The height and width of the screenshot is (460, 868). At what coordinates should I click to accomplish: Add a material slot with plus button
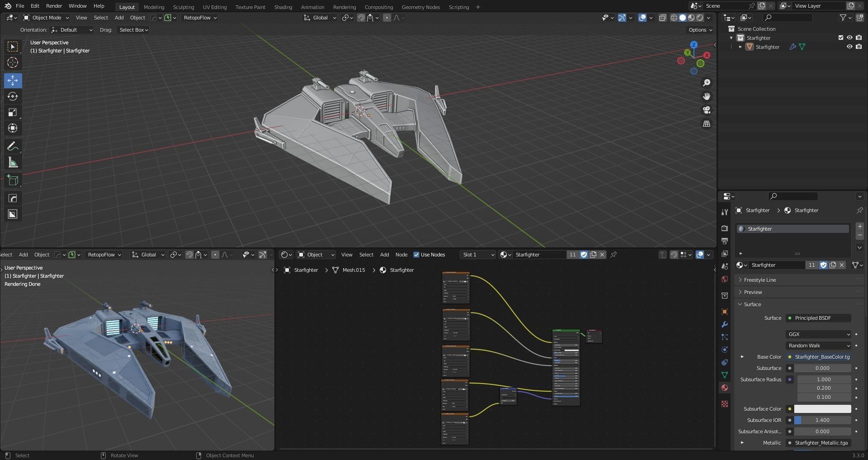(859, 227)
